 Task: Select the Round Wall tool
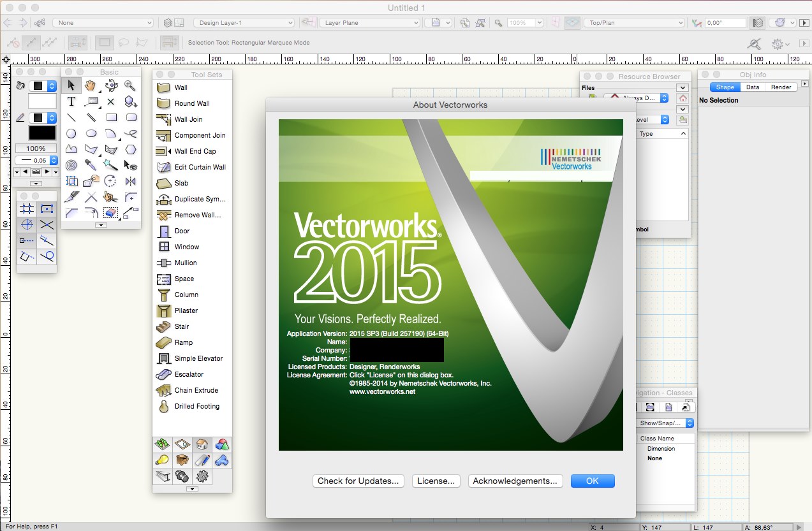[x=192, y=103]
